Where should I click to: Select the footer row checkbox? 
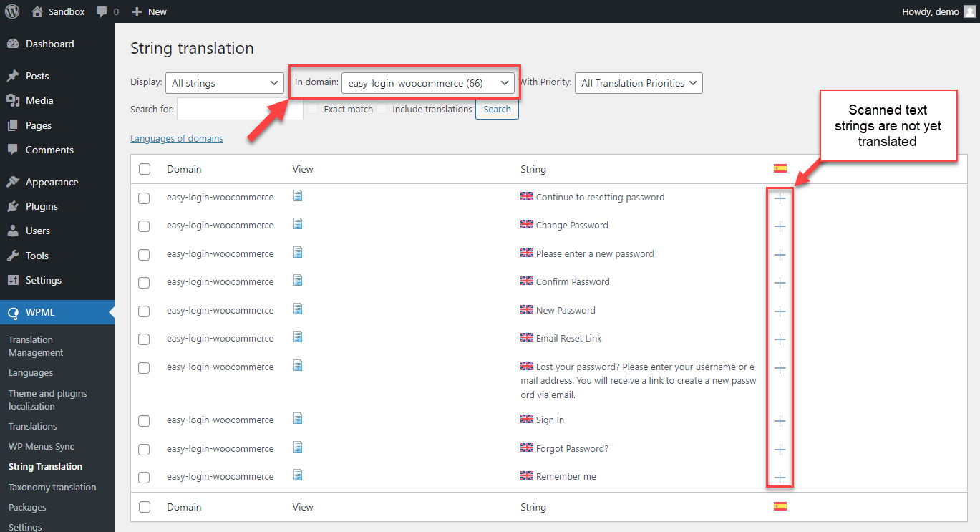coord(145,507)
